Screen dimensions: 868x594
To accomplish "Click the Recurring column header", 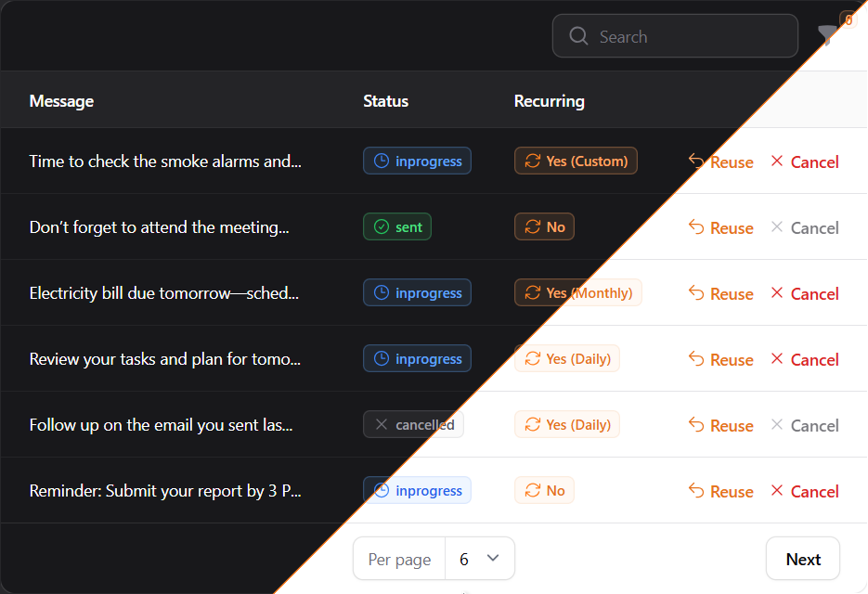I will coord(550,101).
